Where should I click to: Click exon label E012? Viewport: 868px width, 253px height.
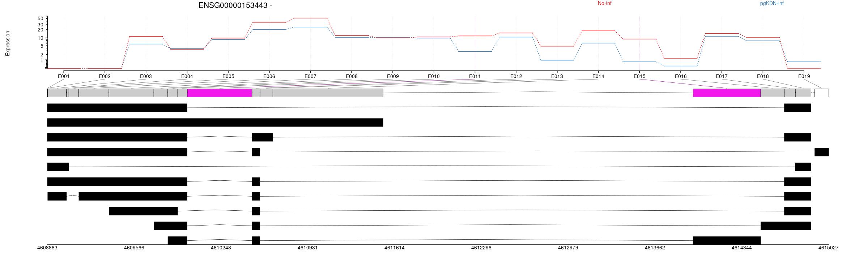click(516, 77)
